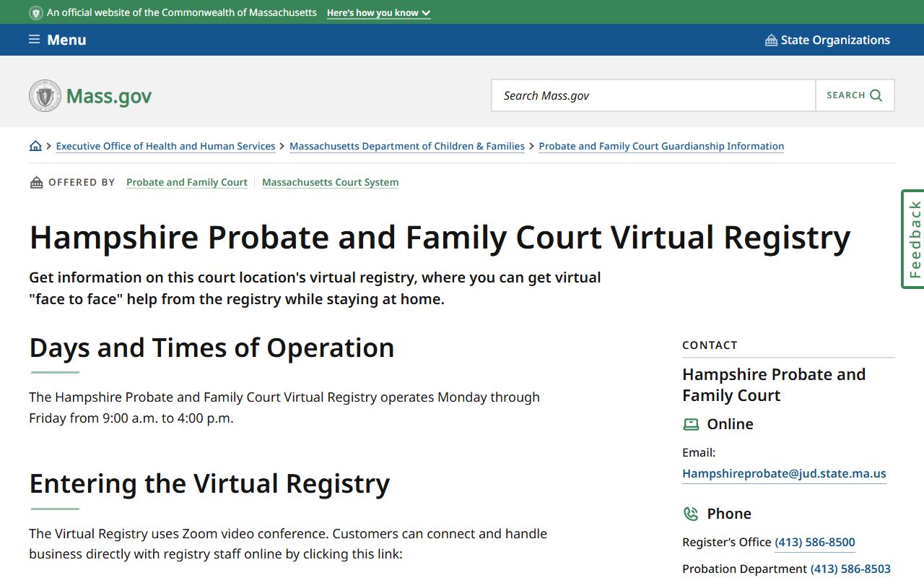Open Probate and Family Court Guardianship Information breadcrumb
The image size is (924, 578).
pos(661,146)
